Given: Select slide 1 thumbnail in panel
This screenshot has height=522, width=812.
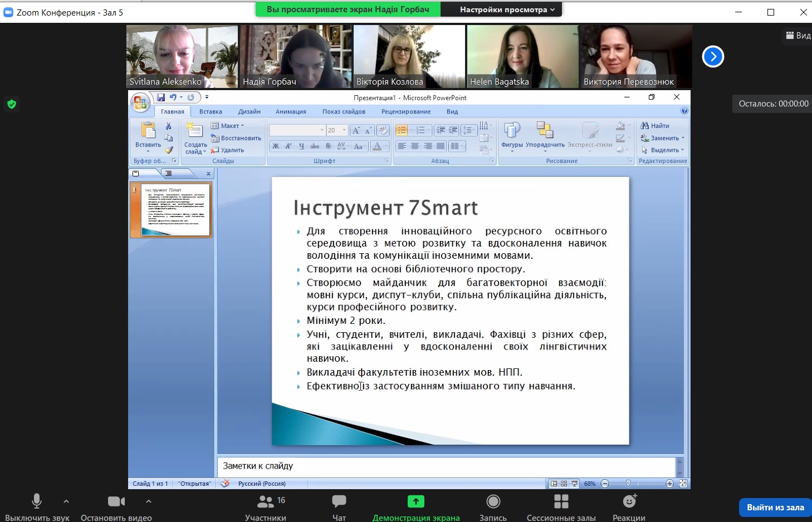Looking at the screenshot, I should (x=175, y=210).
